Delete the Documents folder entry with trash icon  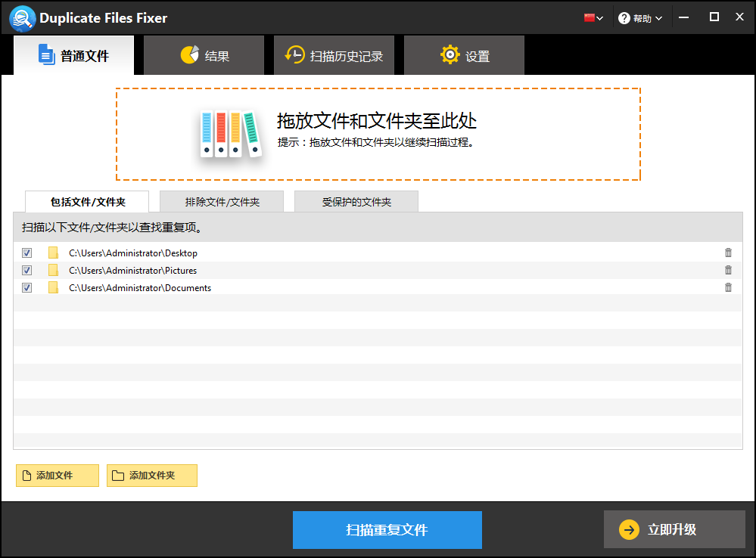728,287
